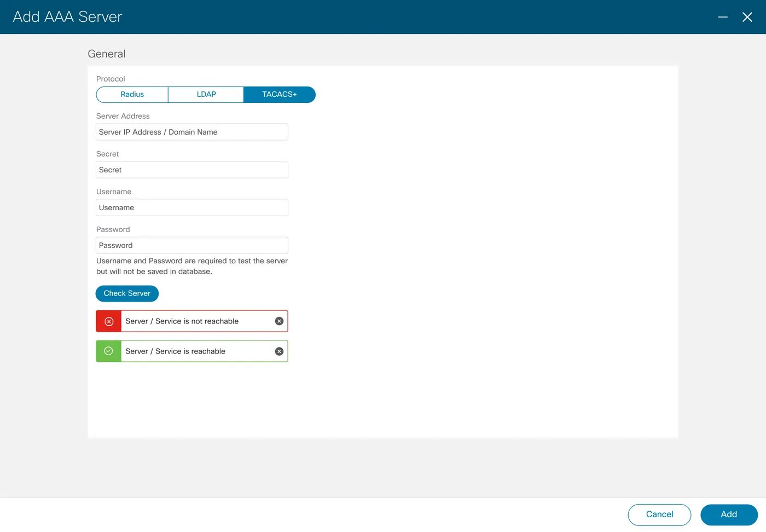766x532 pixels.
Task: Close the Add AAA Server dialog
Action: click(x=747, y=17)
